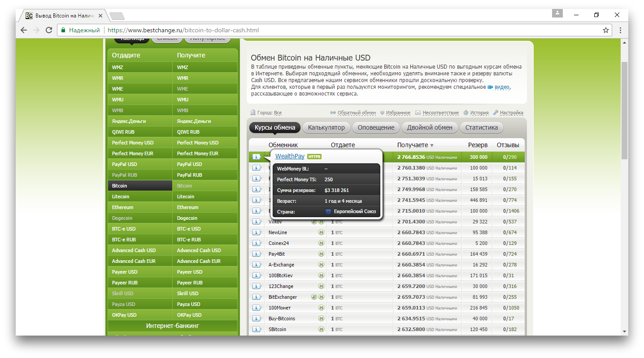Select OKPay USD in Отдадите column
Screen dimensions: 644x358
(140, 315)
